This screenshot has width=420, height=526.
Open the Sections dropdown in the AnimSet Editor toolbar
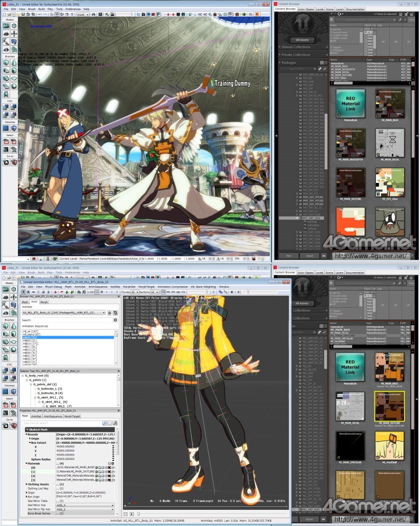(x=155, y=292)
